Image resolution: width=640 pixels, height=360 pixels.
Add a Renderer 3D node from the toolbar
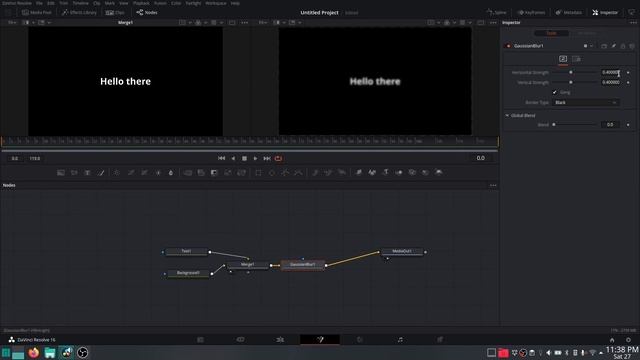pyautogui.click(x=439, y=173)
